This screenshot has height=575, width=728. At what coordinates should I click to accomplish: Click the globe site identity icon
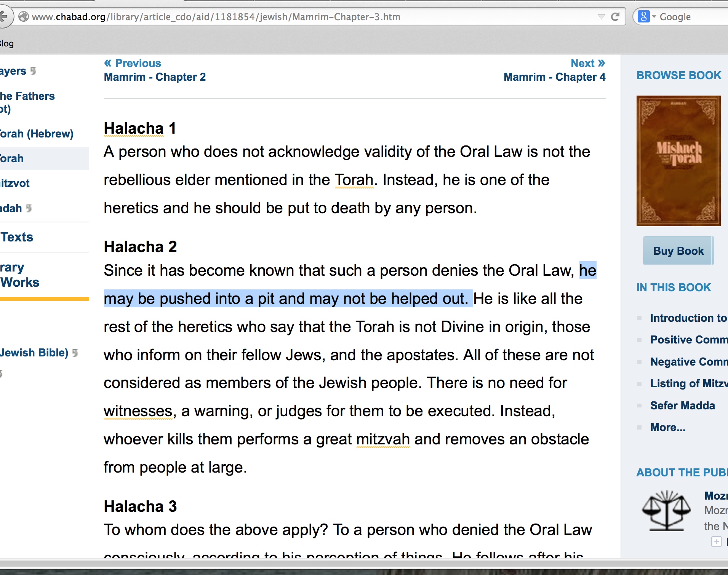[x=24, y=17]
